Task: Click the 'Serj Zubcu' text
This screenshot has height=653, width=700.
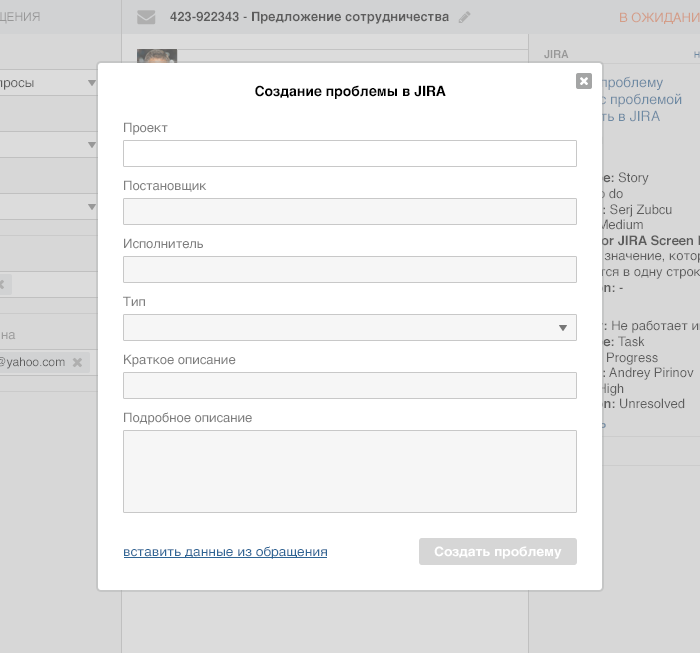Action: pyautogui.click(x=641, y=209)
